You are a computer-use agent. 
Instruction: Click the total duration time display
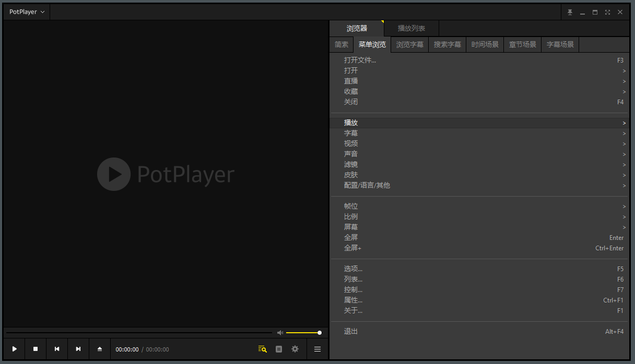click(157, 349)
